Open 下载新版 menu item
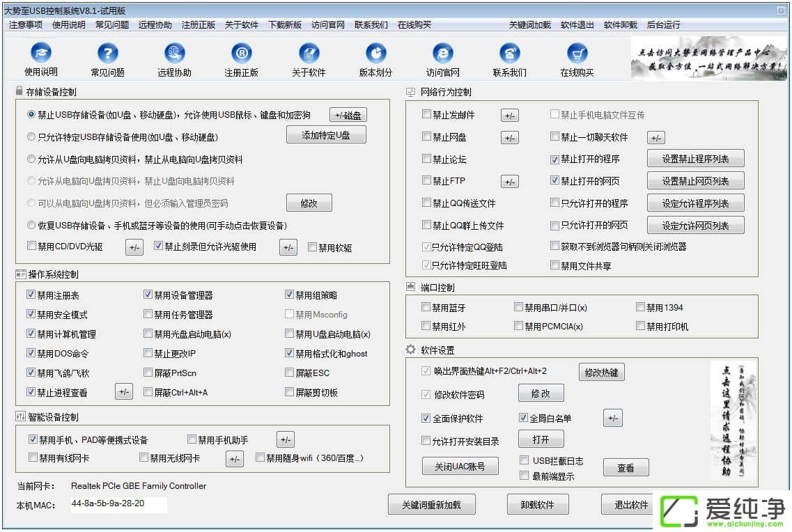Image resolution: width=792 pixels, height=532 pixels. click(285, 25)
